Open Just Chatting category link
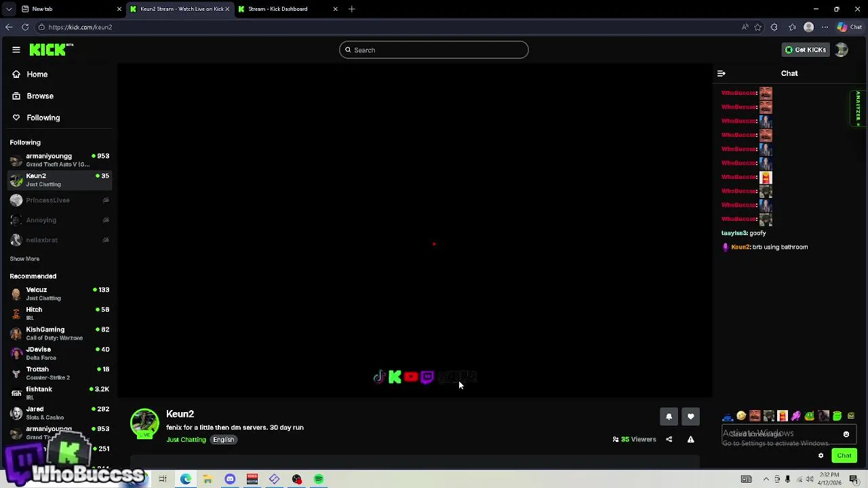The height and width of the screenshot is (488, 868). 186,440
